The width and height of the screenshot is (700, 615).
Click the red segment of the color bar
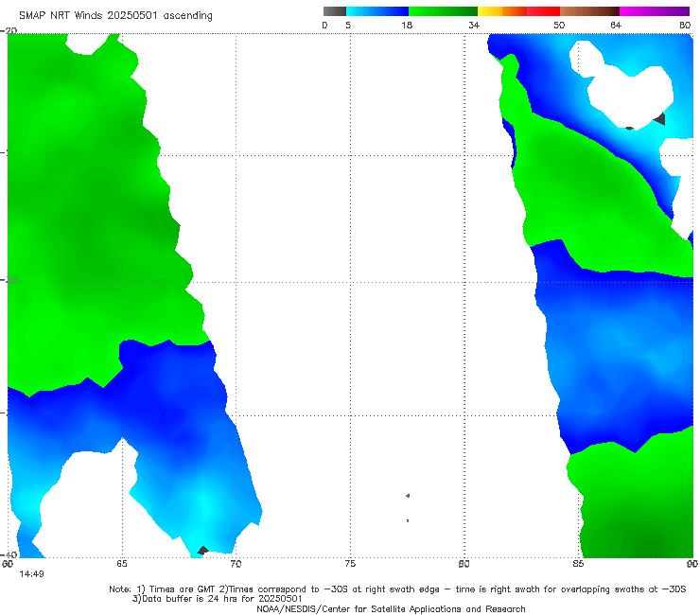(x=543, y=11)
